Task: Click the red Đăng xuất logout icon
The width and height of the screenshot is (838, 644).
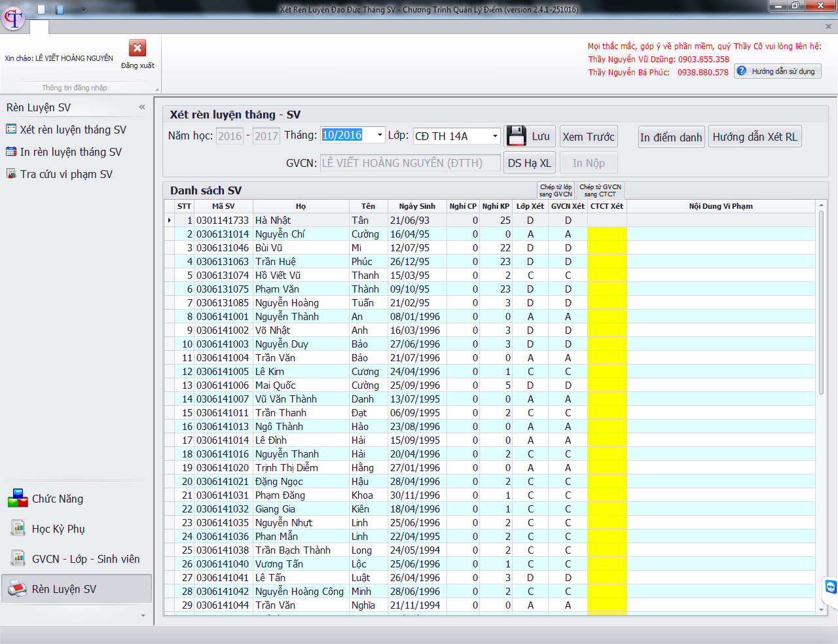Action: (137, 48)
